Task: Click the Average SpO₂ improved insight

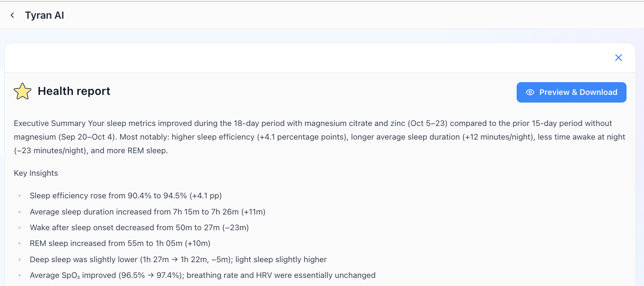Action: point(202,275)
